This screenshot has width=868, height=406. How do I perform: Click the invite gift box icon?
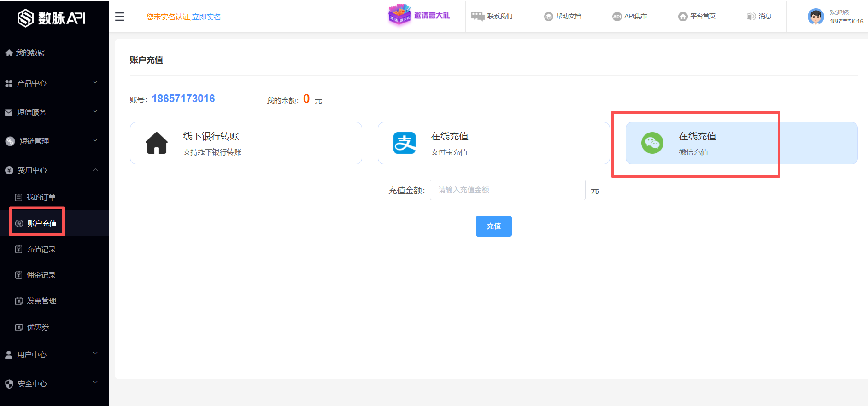(x=399, y=15)
